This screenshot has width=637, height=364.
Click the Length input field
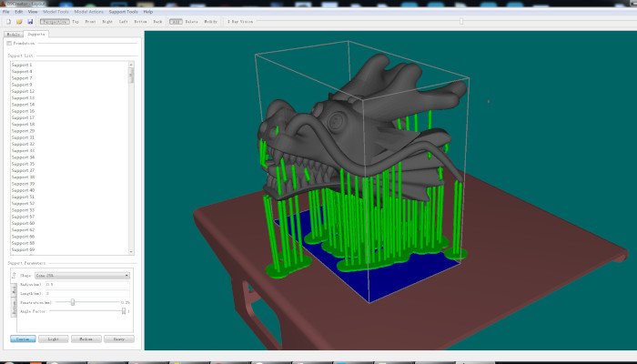[87, 293]
